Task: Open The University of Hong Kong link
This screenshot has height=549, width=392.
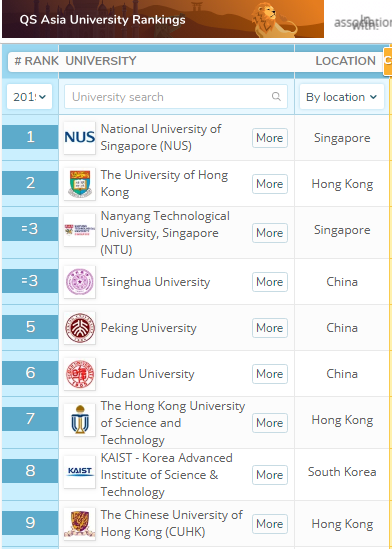Action: coord(164,183)
